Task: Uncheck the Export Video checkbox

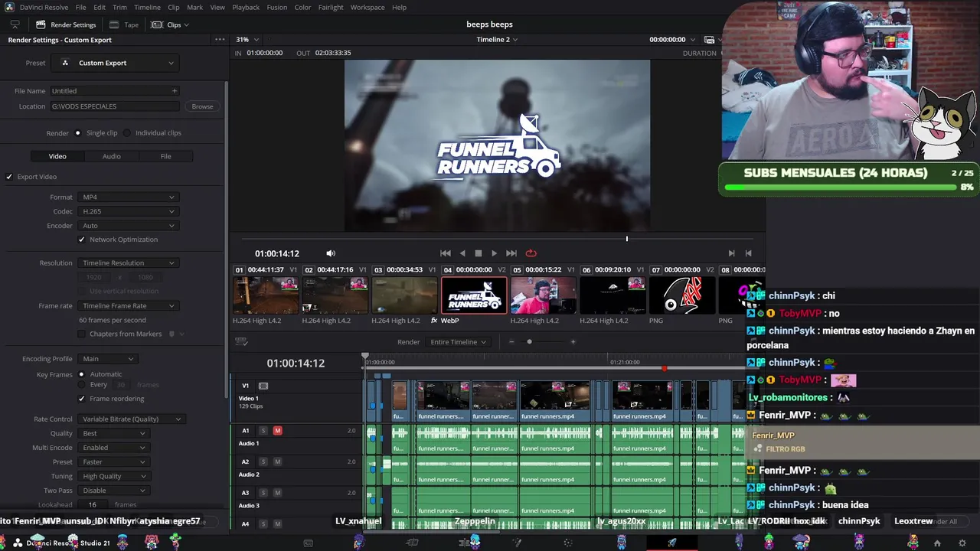Action: (x=9, y=177)
